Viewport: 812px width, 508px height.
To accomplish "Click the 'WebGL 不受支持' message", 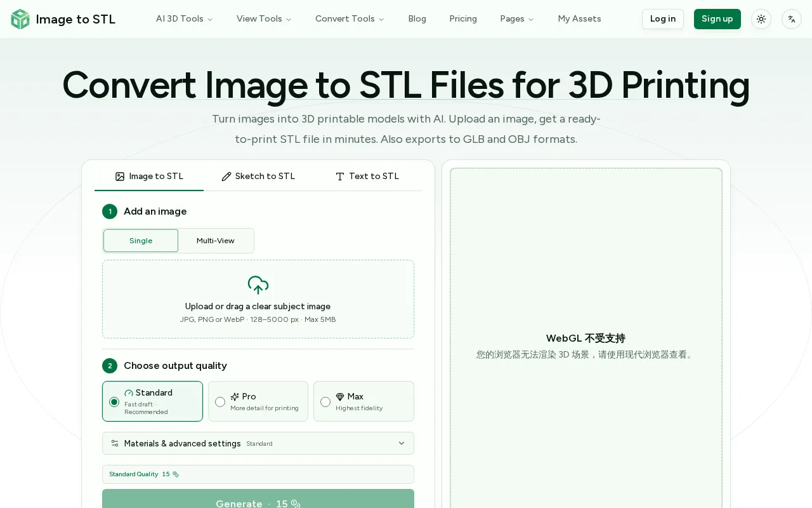I will click(x=586, y=338).
